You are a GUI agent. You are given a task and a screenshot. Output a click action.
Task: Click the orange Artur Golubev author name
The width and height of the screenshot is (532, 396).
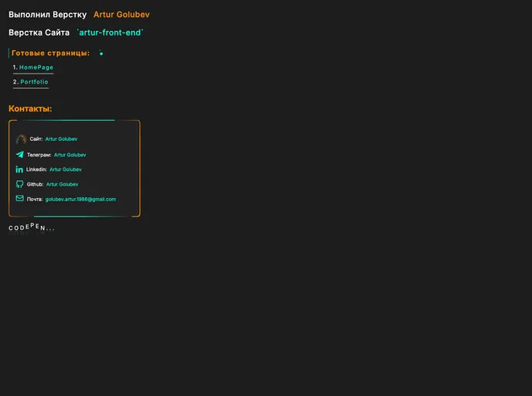coord(121,15)
